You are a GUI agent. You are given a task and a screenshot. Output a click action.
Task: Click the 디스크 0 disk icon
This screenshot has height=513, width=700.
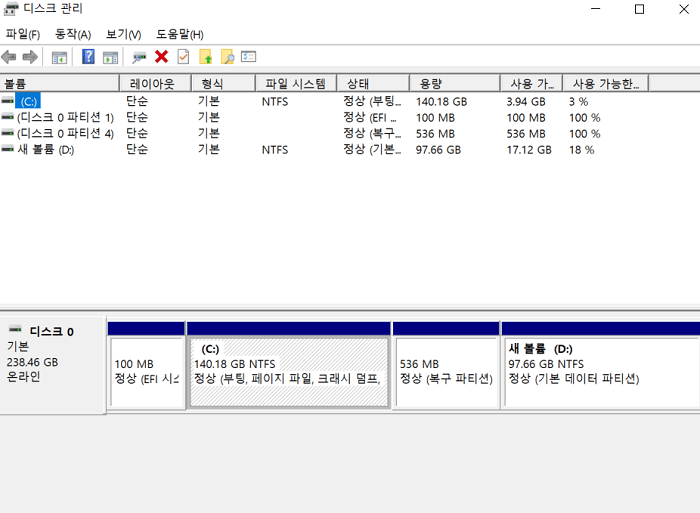(x=15, y=329)
